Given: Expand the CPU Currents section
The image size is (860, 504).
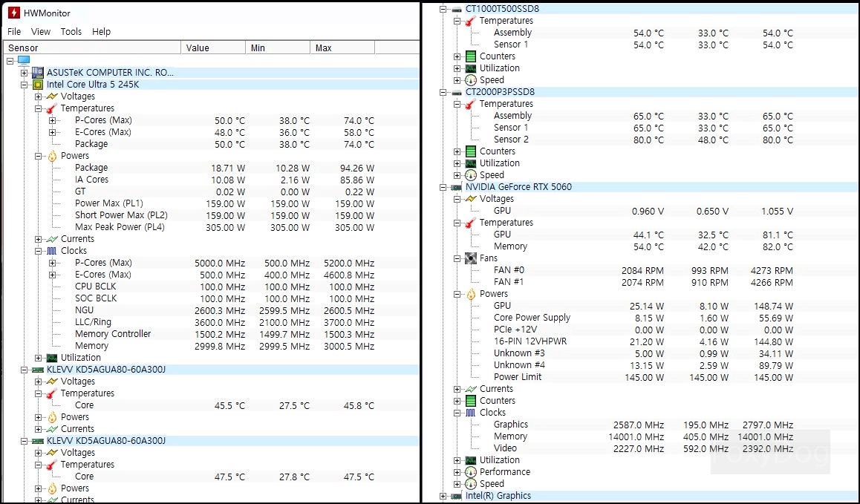Looking at the screenshot, I should 38,239.
